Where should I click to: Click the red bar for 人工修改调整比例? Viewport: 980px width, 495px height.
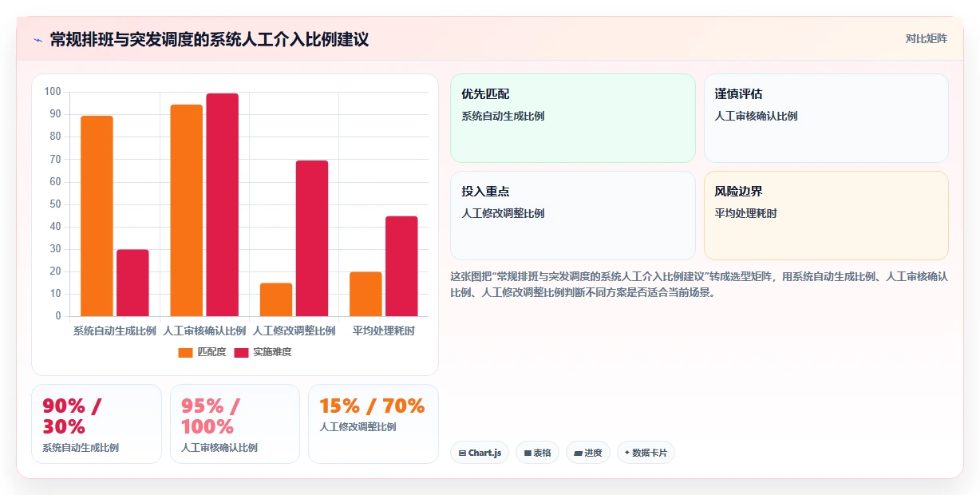click(x=312, y=239)
